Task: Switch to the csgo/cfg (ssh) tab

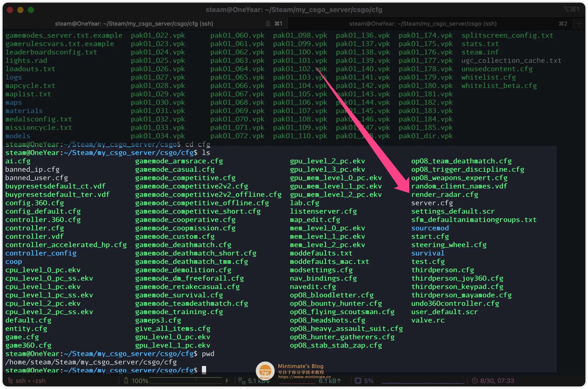Action: click(x=134, y=24)
